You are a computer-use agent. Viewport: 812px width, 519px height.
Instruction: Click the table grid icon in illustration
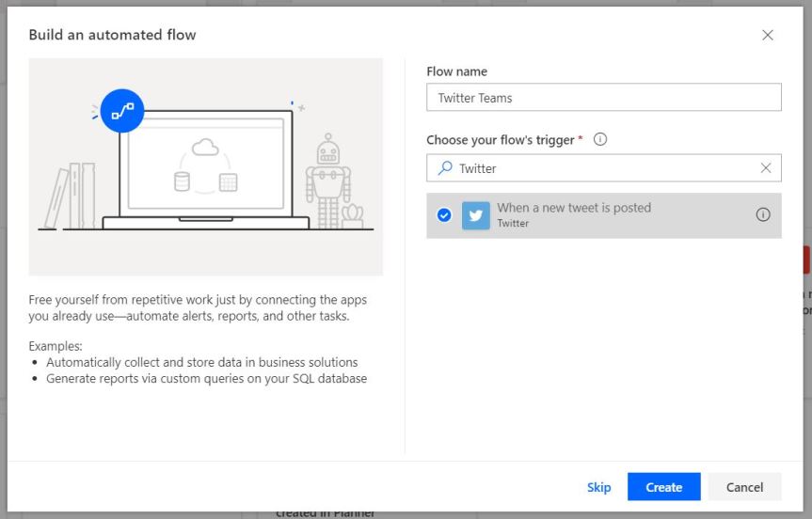[x=228, y=182]
